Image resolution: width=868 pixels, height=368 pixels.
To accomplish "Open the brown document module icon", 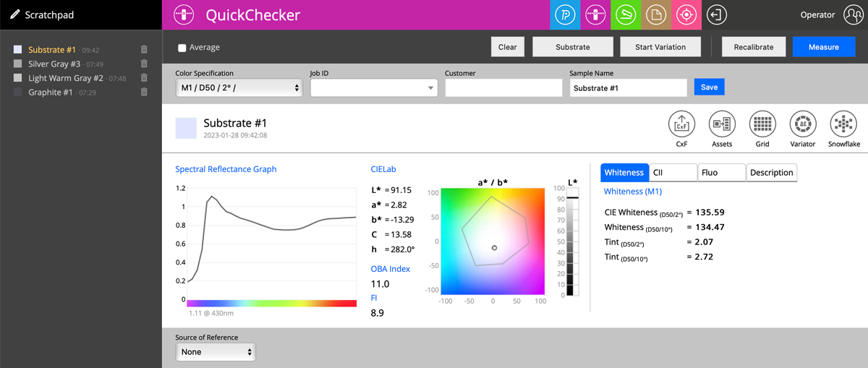I will [x=656, y=14].
